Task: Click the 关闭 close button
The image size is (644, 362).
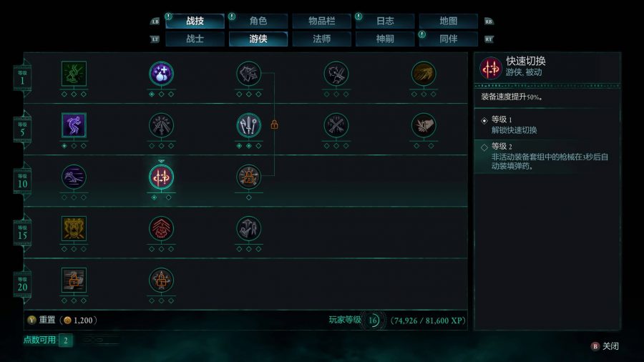Action: pyautogui.click(x=605, y=346)
